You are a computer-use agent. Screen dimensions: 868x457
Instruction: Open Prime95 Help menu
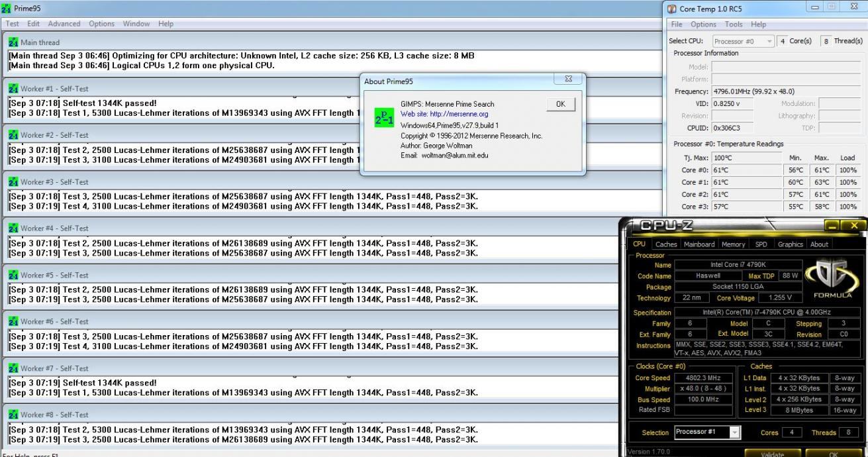click(x=166, y=24)
